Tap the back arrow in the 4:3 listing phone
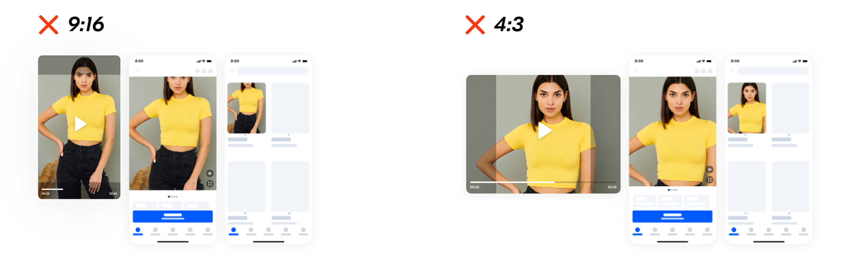This screenshot has height=277, width=868. click(x=733, y=71)
